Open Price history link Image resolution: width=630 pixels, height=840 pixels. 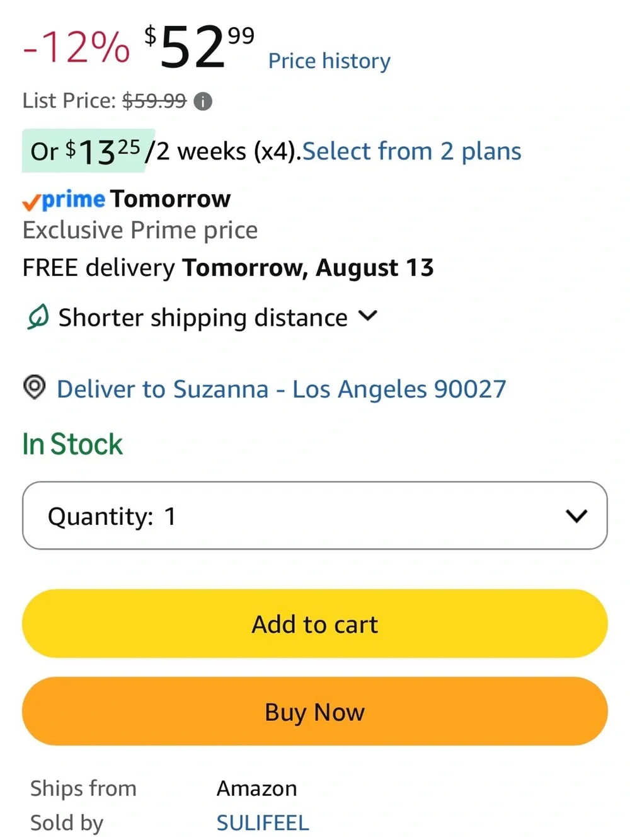[x=329, y=61]
